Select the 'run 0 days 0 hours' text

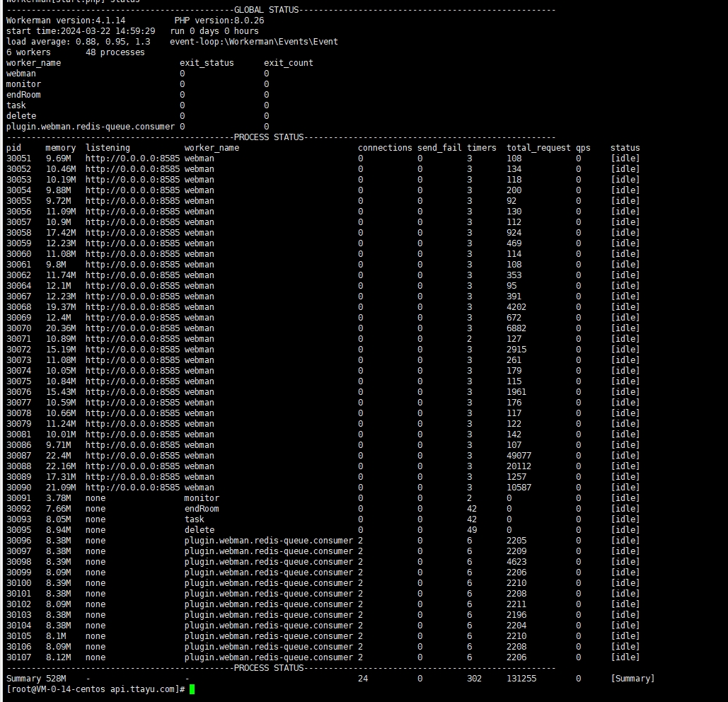click(x=214, y=31)
